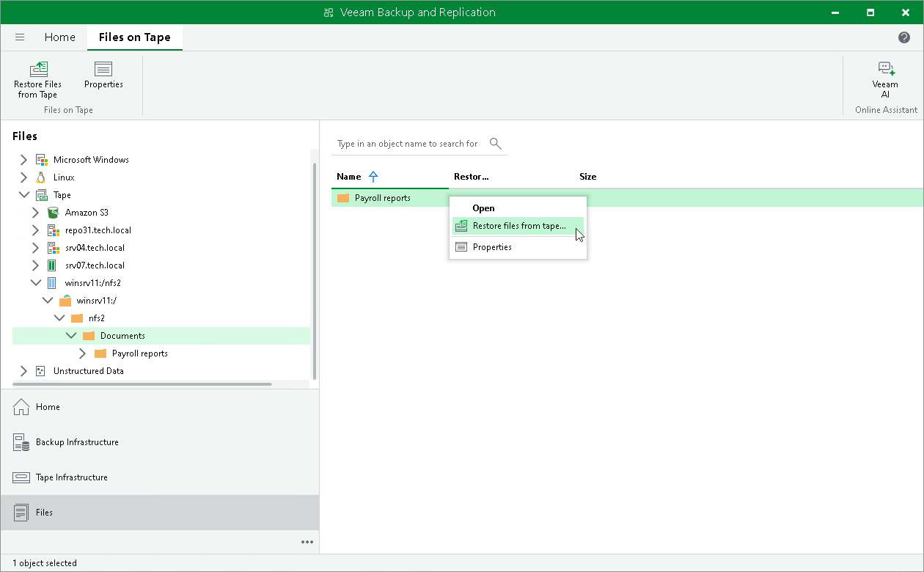
Task: Click the nfs2 folder icon
Action: [77, 318]
